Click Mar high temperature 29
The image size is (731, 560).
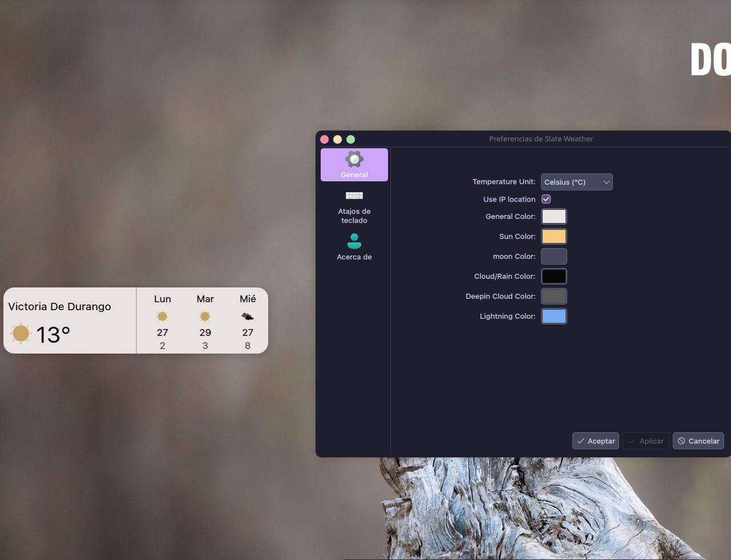click(205, 332)
